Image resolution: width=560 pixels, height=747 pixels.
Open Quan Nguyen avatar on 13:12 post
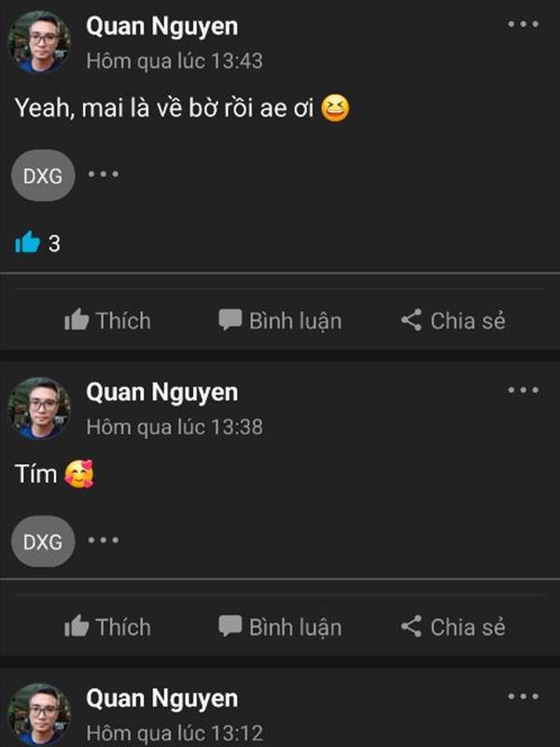tap(39, 714)
